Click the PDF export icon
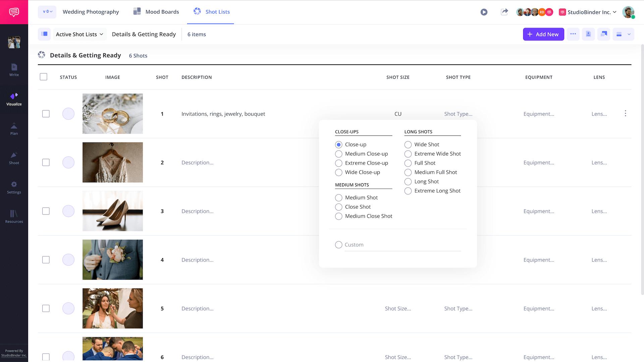This screenshot has height=362, width=644. pos(588,34)
